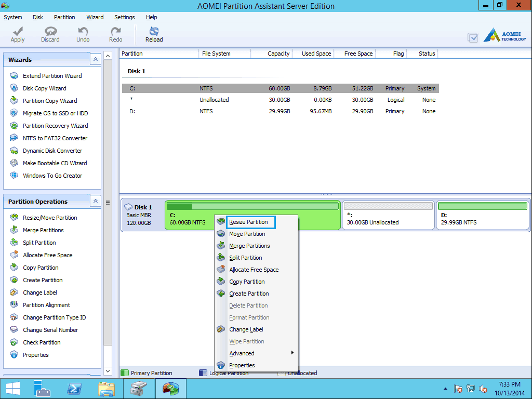Click Merge Partitions sidebar icon

click(x=14, y=230)
